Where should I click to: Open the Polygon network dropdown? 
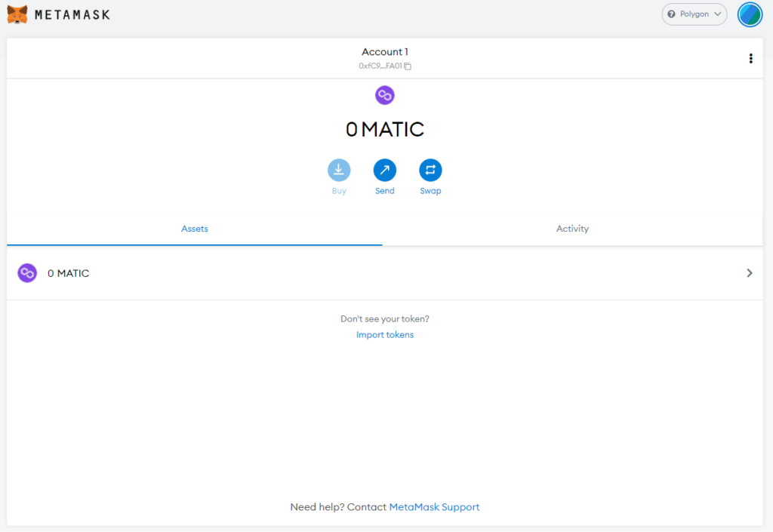[x=694, y=14]
